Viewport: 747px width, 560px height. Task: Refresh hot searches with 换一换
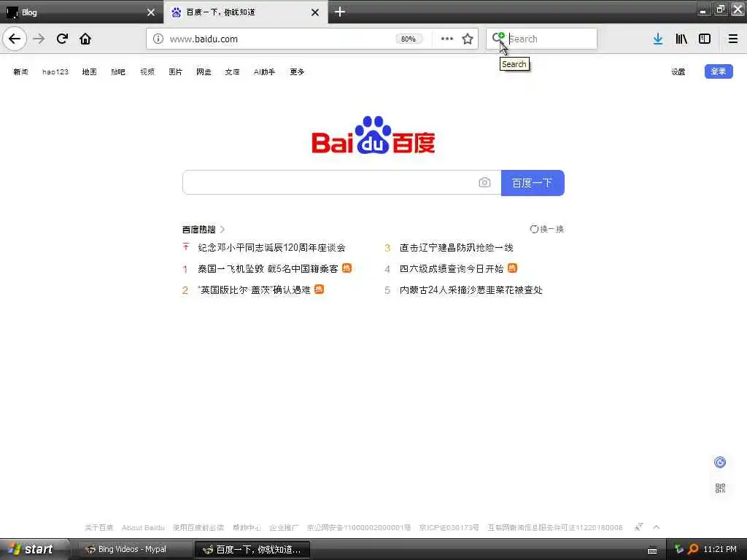[547, 229]
